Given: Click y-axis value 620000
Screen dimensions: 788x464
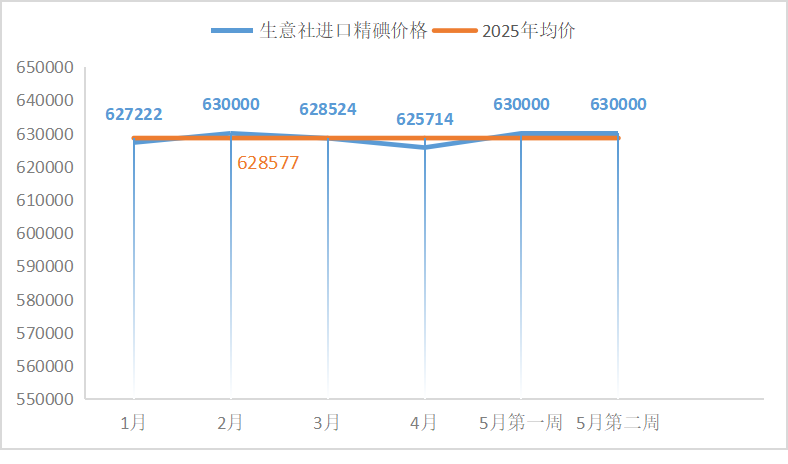Looking at the screenshot, I should coord(45,167).
